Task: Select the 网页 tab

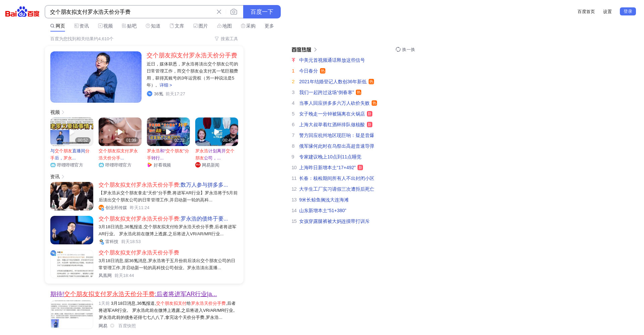Action: 58,26
